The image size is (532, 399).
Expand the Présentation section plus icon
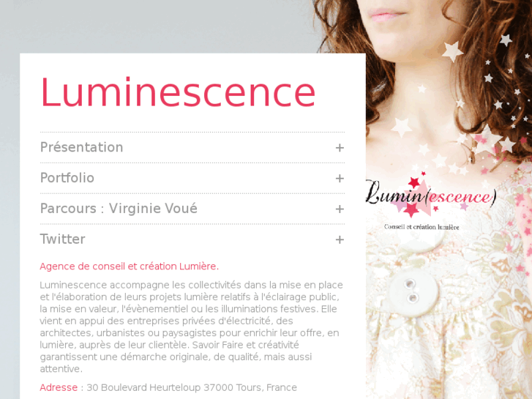coord(340,148)
